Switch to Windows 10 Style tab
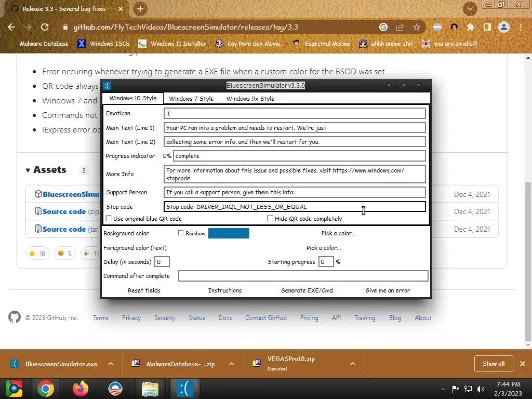The height and width of the screenshot is (399, 532). [x=132, y=98]
